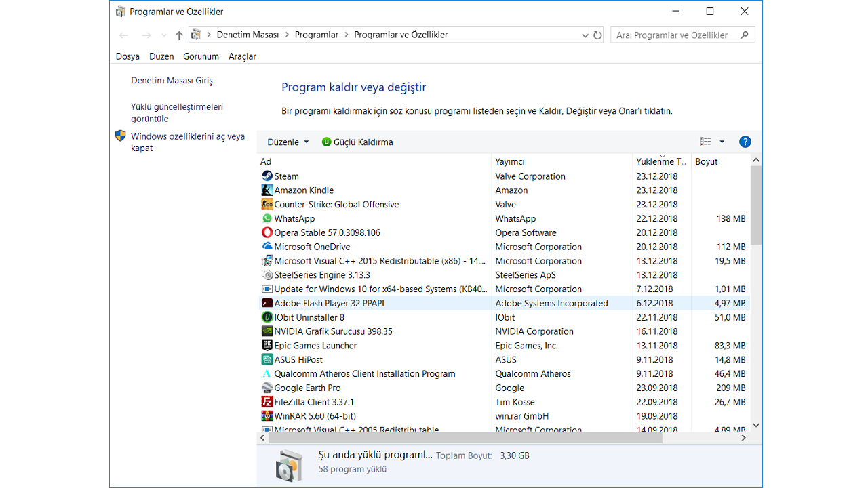This screenshot has height=488, width=868.
Task: Open the recent locations dropdown arrow
Action: click(163, 35)
